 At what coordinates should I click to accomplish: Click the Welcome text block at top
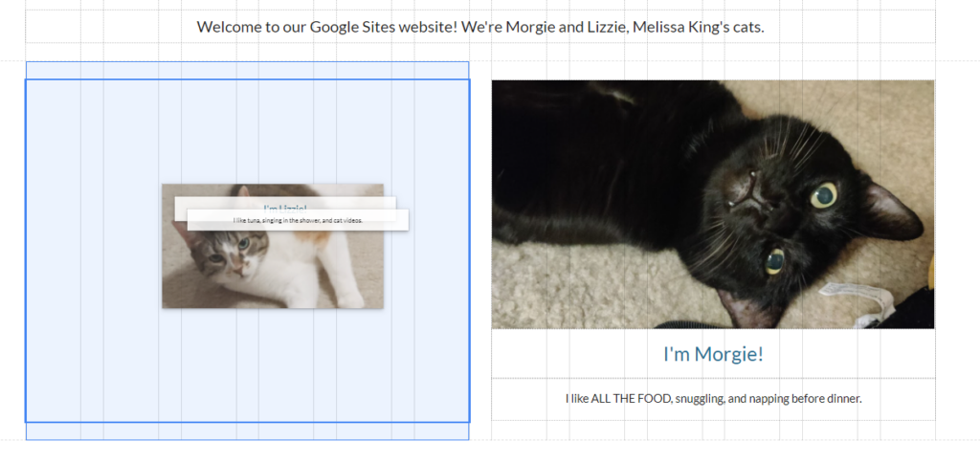[479, 27]
